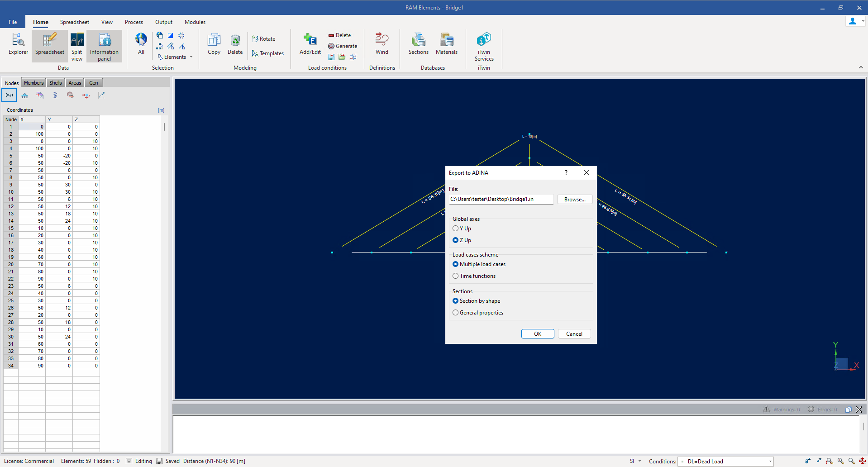This screenshot has width=868, height=467.
Task: Open the Shells spreadsheet tab
Action: click(x=56, y=83)
